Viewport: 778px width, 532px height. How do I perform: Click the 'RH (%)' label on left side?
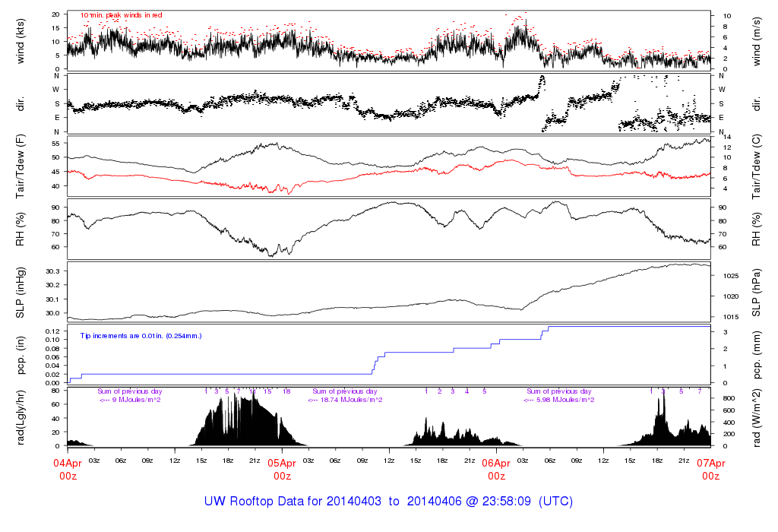pyautogui.click(x=20, y=230)
